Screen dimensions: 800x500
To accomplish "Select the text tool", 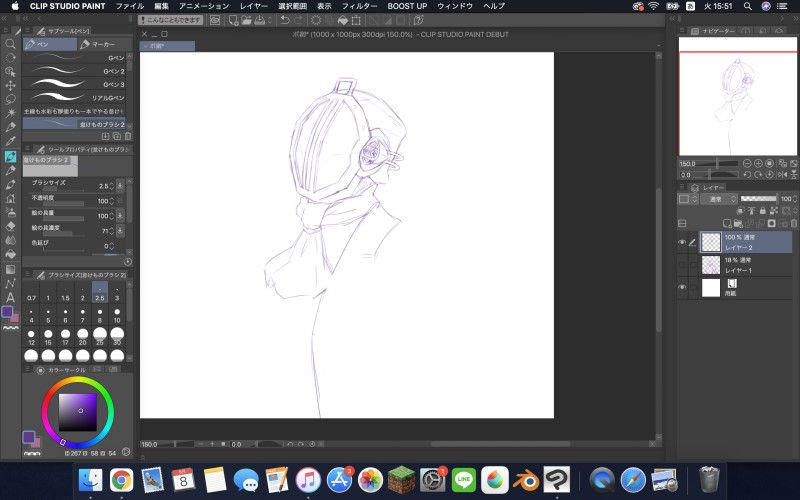I will pos(10,297).
